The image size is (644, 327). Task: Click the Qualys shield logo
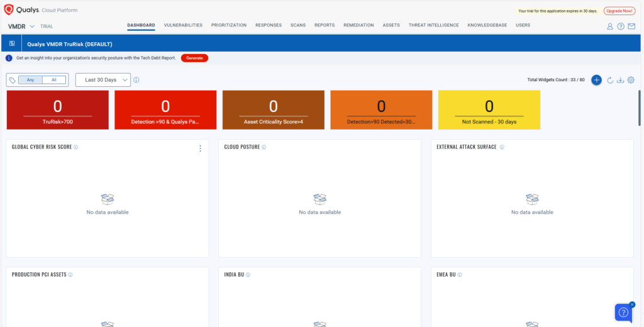(9, 9)
